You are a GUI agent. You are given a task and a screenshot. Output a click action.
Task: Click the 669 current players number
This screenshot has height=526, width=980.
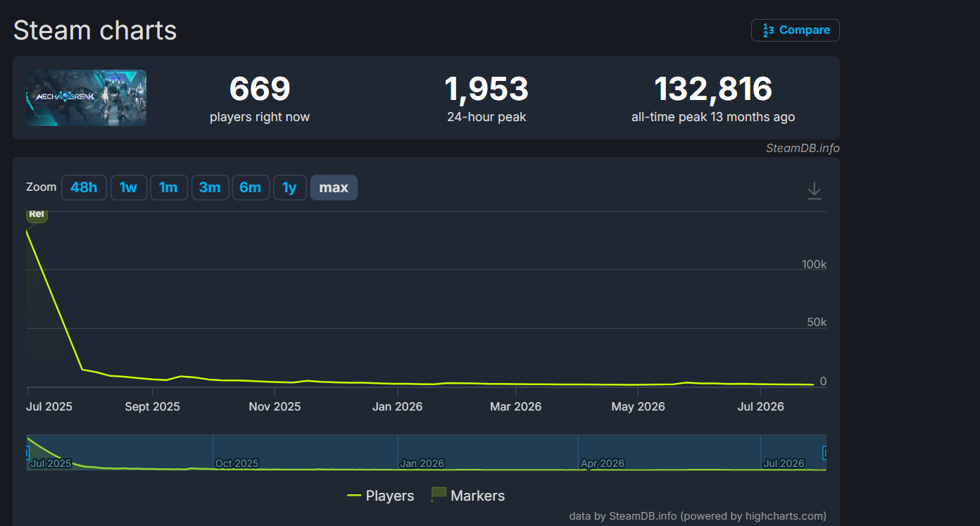point(260,89)
